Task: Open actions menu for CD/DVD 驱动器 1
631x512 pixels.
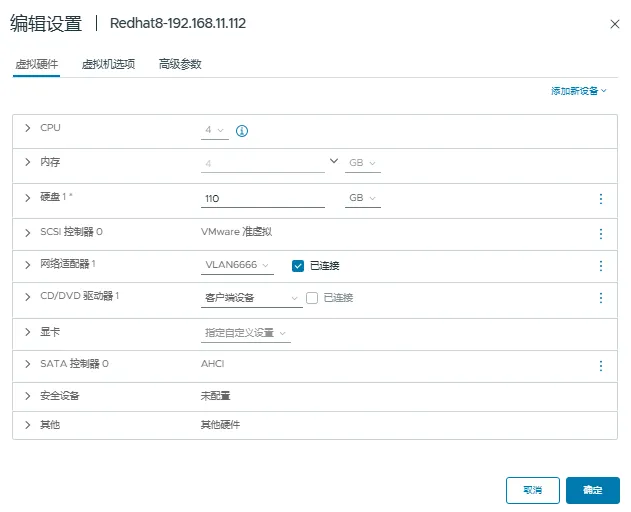Action: click(x=601, y=298)
